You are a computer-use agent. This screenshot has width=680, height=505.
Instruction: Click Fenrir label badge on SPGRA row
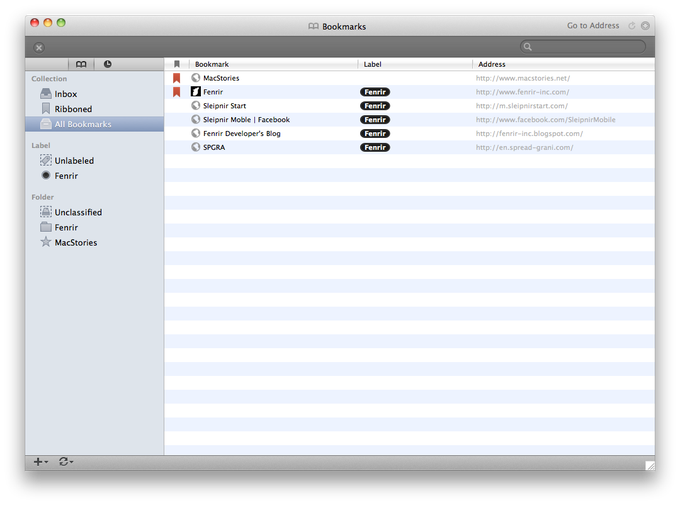pyautogui.click(x=375, y=148)
